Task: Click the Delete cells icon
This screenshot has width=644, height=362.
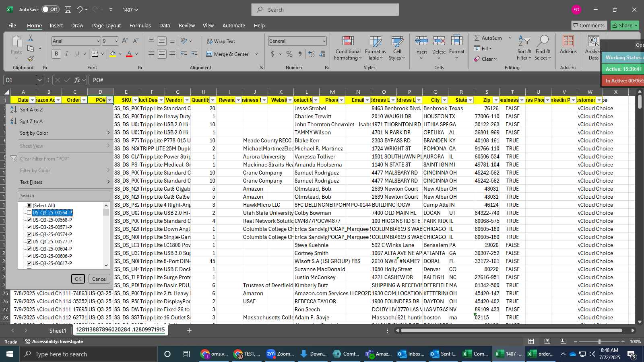Action: pyautogui.click(x=439, y=41)
